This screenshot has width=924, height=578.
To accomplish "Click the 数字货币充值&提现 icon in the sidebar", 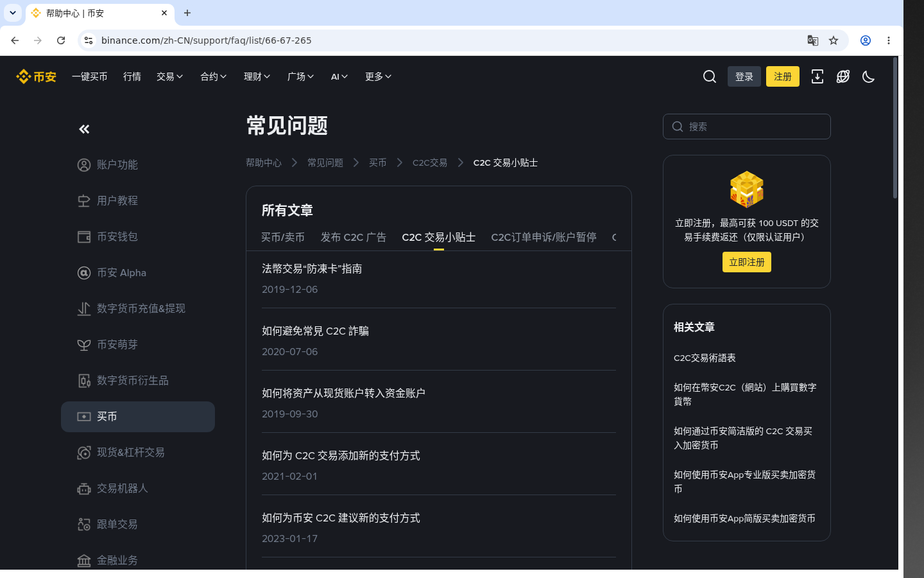I will [x=84, y=309].
